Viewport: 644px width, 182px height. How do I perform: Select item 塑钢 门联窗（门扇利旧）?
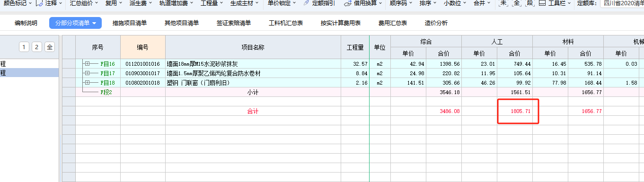[253, 83]
